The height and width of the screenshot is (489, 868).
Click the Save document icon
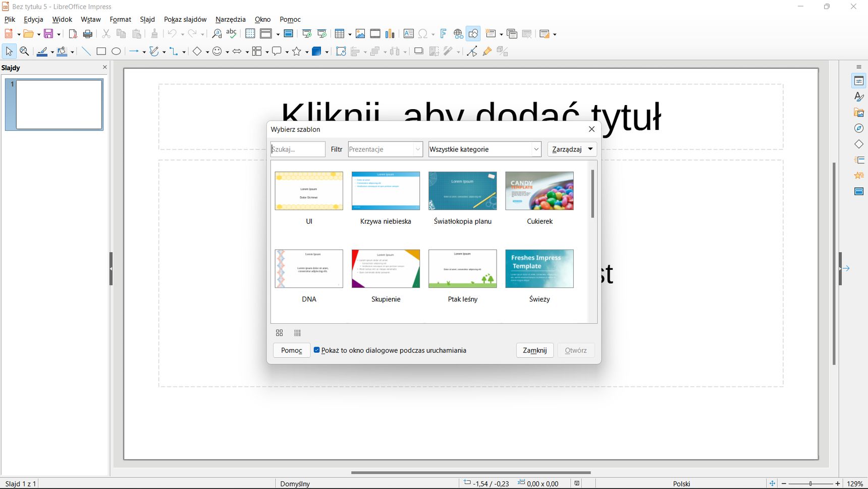(x=48, y=34)
